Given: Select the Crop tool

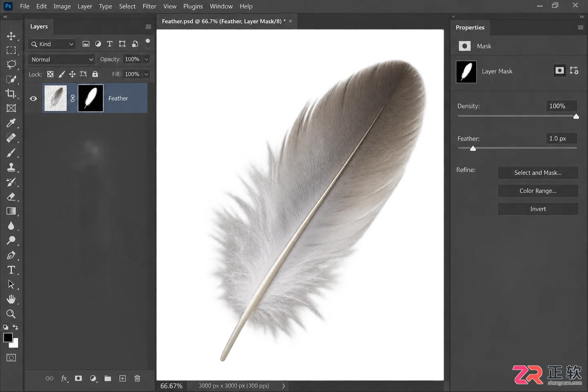Looking at the screenshot, I should pos(11,94).
